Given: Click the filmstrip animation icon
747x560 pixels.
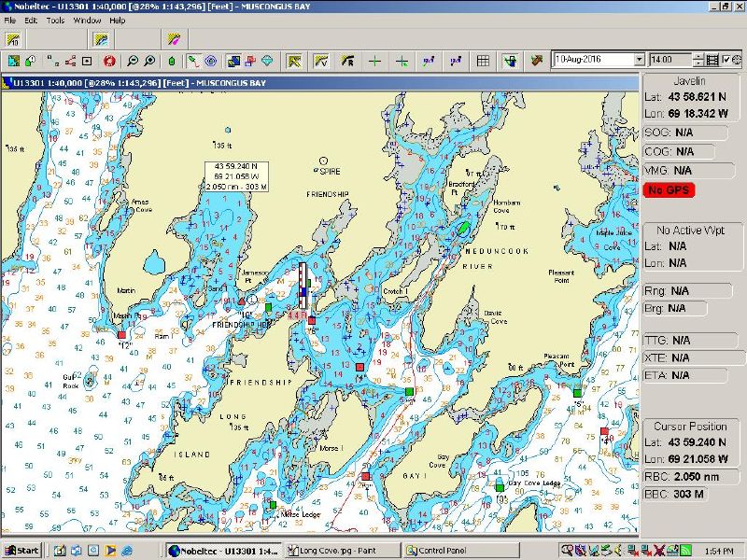Looking at the screenshot, I should point(713,60).
